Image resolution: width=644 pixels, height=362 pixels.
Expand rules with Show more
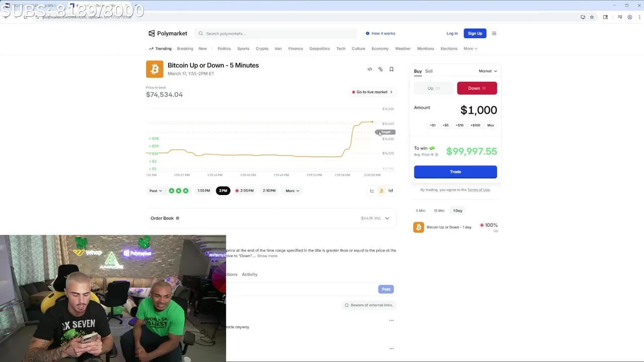click(x=267, y=256)
